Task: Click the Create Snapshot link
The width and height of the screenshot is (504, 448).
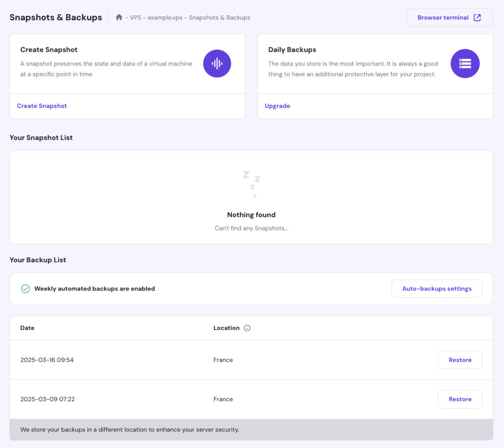Action: 42,106
